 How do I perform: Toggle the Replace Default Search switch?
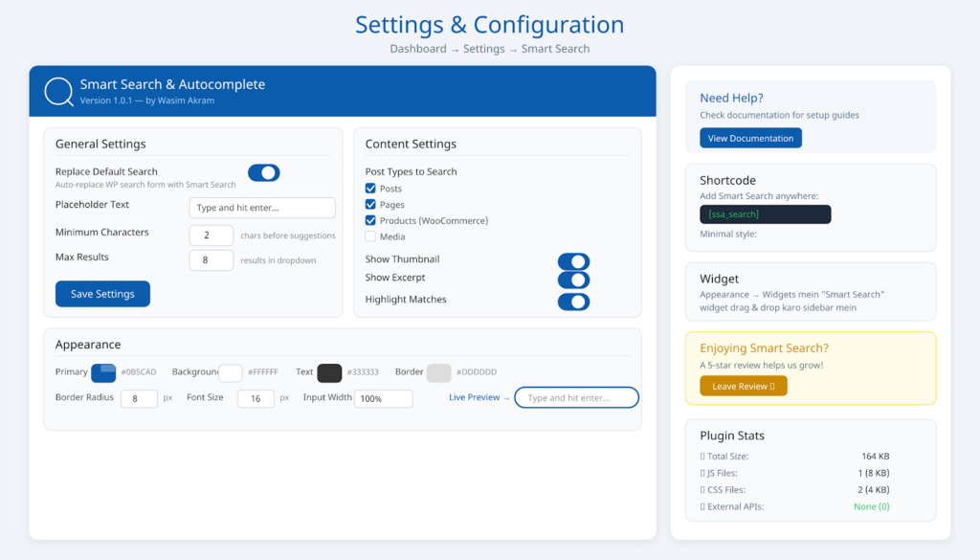click(x=262, y=173)
